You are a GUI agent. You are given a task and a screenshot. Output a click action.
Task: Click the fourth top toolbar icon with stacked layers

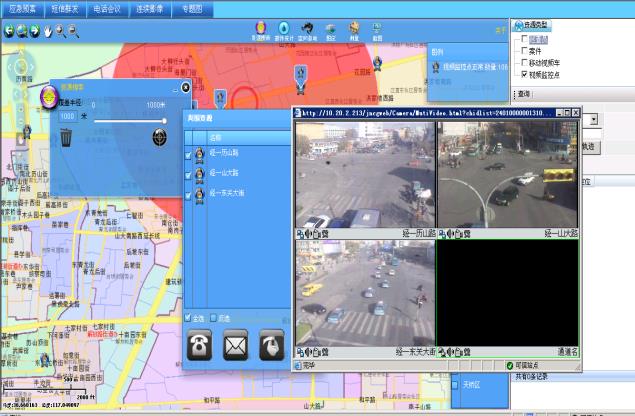(331, 31)
